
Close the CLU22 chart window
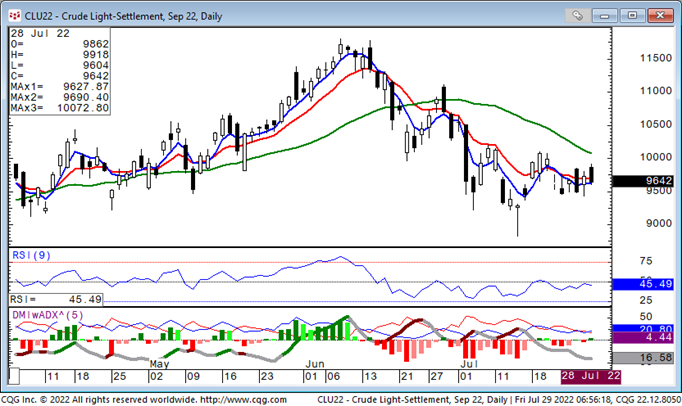click(660, 16)
